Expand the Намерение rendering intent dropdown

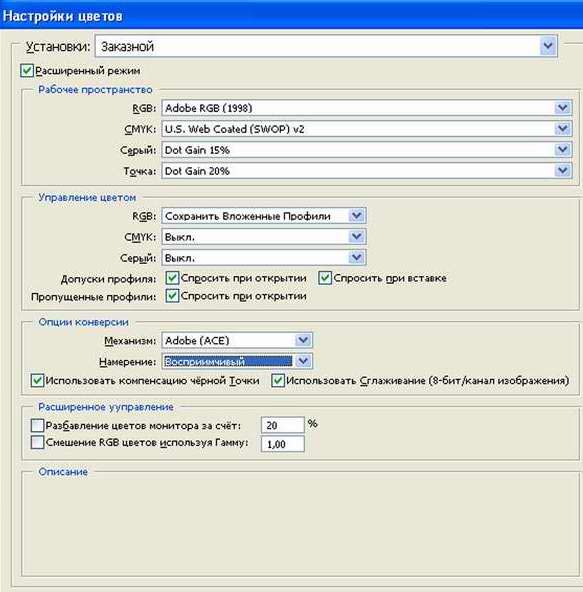tap(303, 361)
